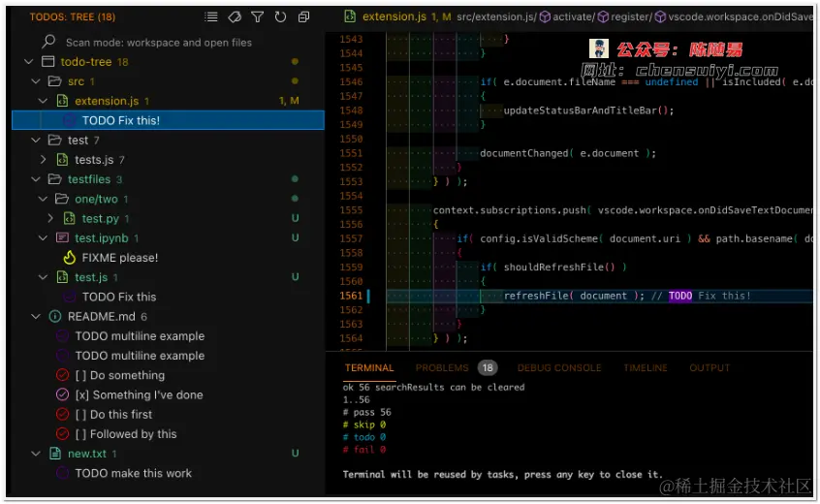
Task: Click the test.ipynb notebook icon
Action: [62, 237]
